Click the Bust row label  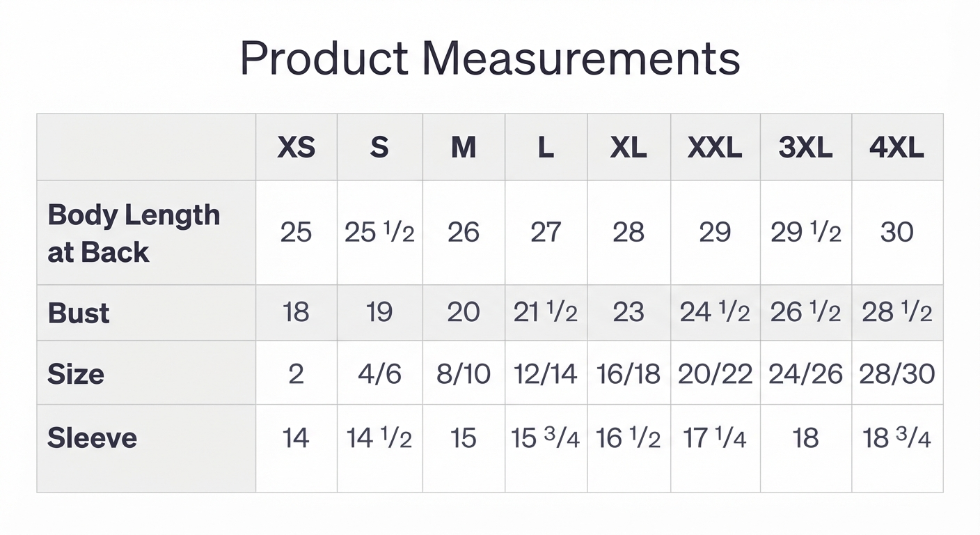(x=79, y=313)
